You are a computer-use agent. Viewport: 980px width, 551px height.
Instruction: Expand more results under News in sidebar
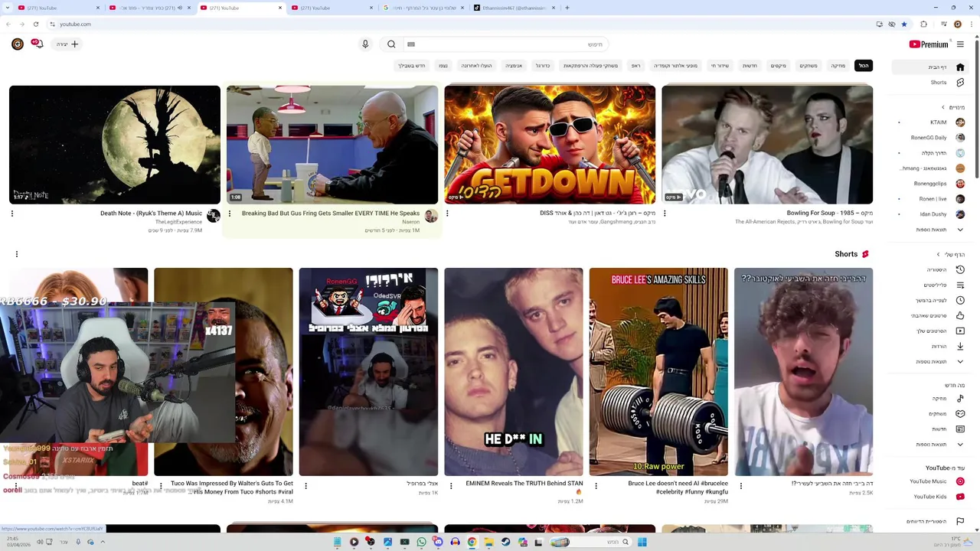click(x=930, y=445)
